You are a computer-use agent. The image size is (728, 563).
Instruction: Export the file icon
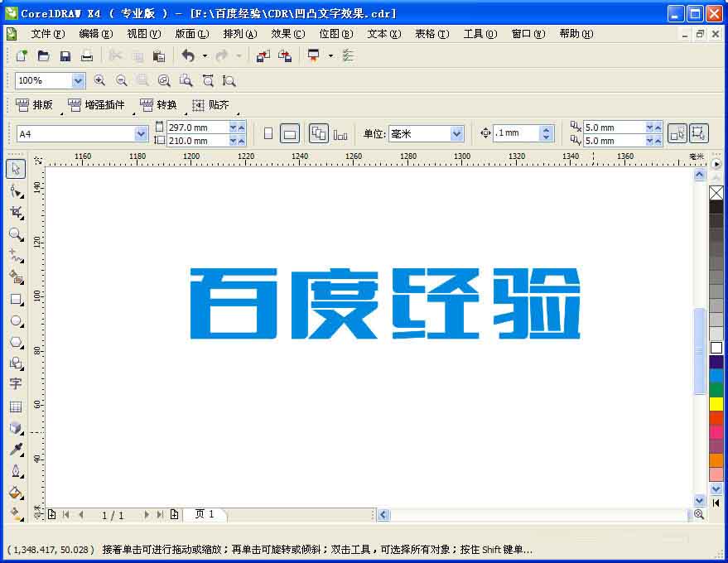285,56
